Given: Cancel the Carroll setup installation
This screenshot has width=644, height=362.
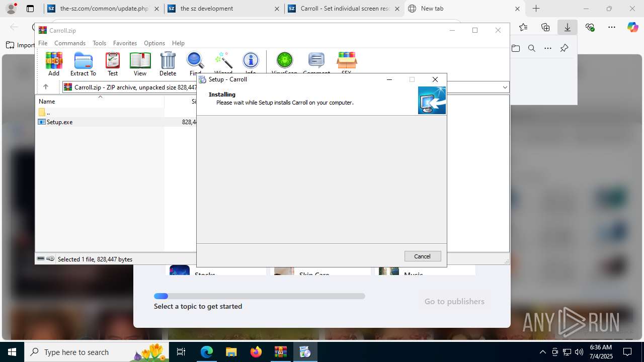Looking at the screenshot, I should click(423, 256).
